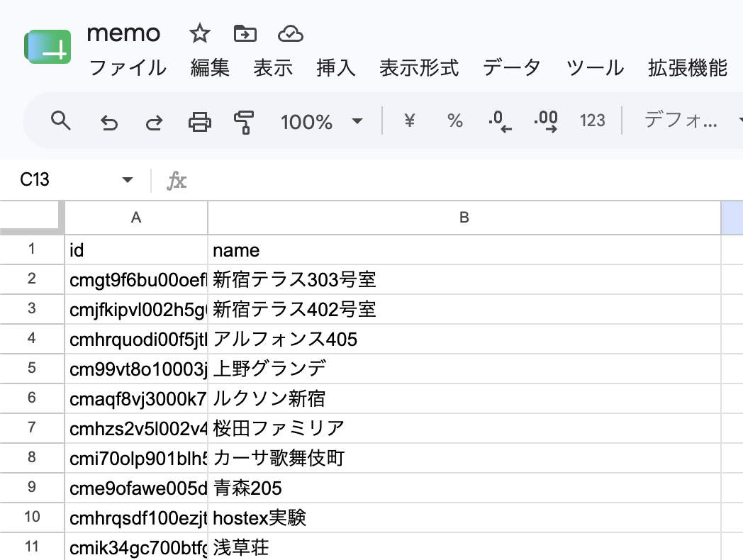Open the move-to-folder icon
The image size is (743, 560).
[x=245, y=33]
